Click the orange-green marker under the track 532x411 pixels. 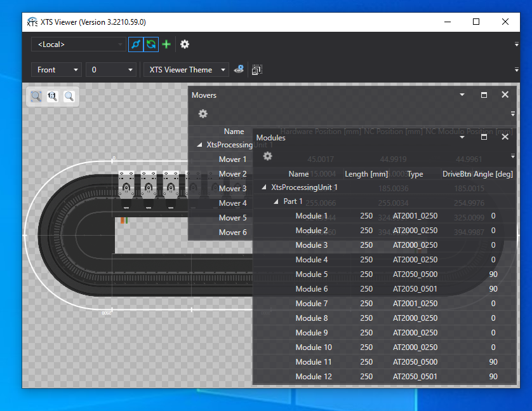coord(124,220)
